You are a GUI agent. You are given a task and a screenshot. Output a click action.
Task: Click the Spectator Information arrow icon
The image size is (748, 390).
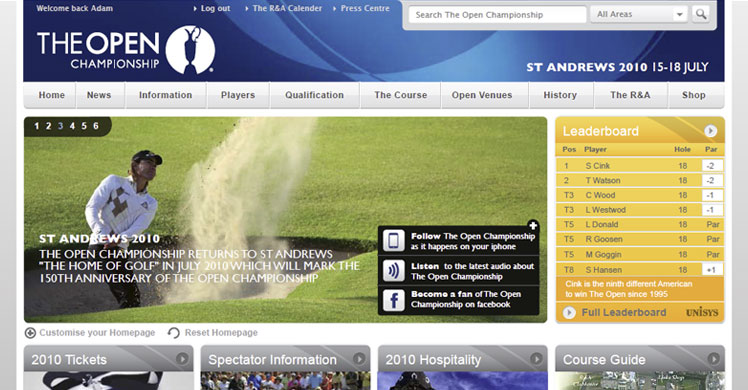pyautogui.click(x=359, y=359)
